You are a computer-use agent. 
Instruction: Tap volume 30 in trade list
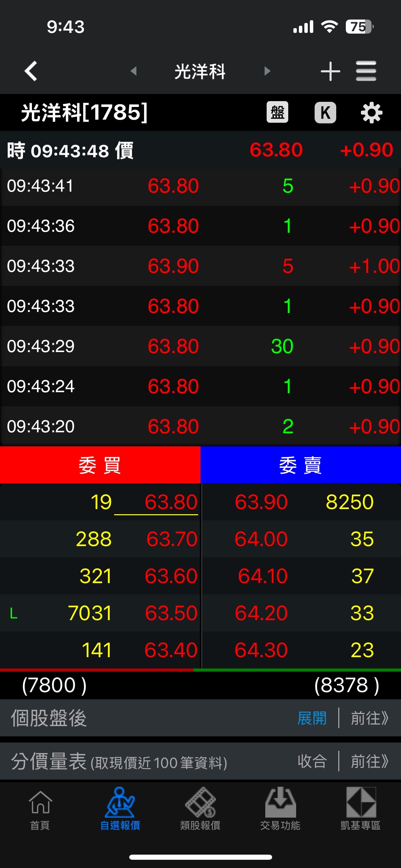tap(282, 346)
